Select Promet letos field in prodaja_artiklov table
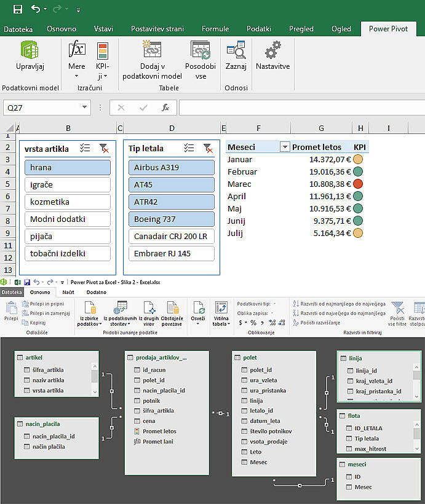 156,431
